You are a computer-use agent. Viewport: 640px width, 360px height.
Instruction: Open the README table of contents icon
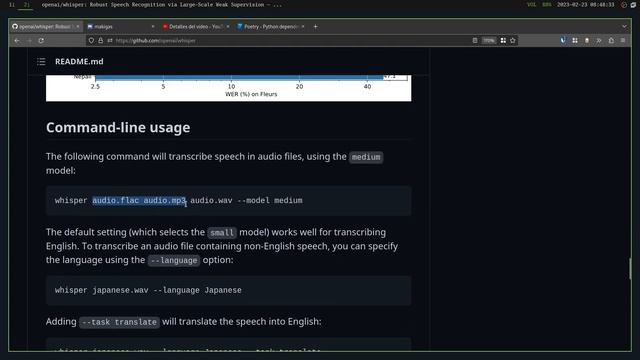41,62
